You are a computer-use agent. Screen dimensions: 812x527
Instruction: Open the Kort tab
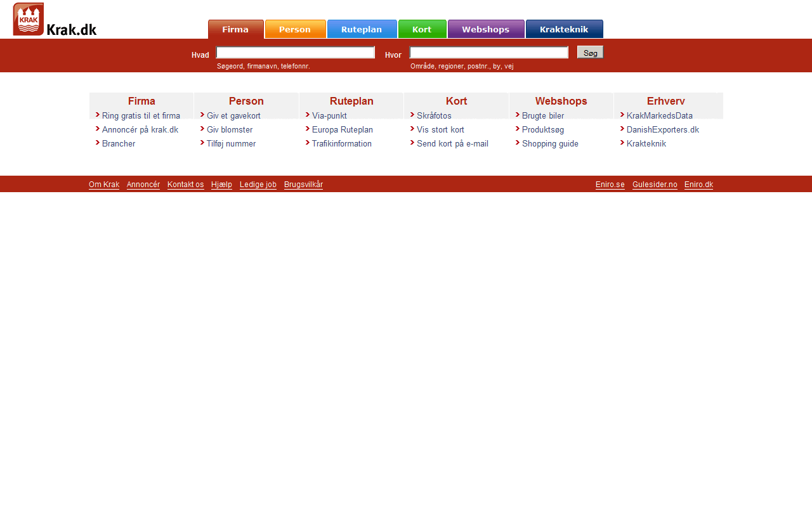tap(422, 29)
